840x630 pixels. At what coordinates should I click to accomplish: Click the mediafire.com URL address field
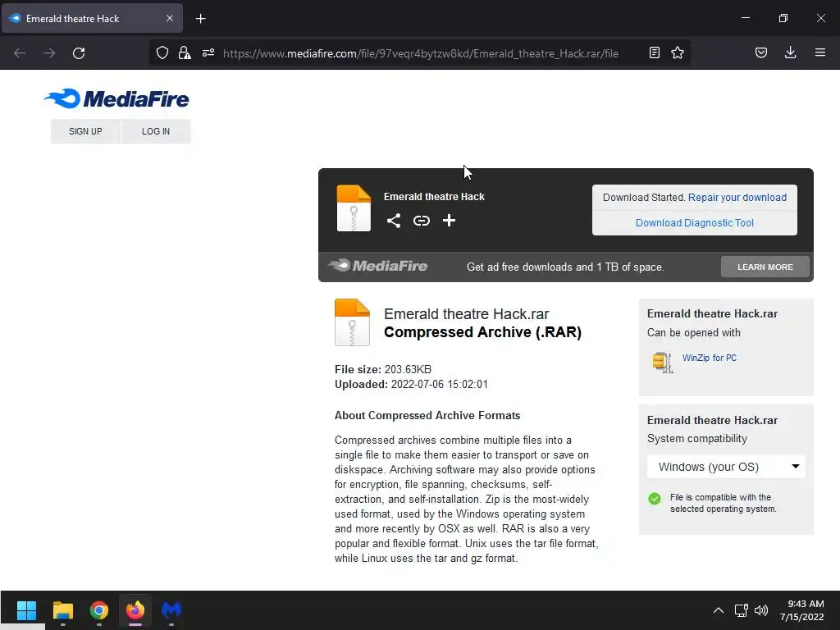pos(421,53)
